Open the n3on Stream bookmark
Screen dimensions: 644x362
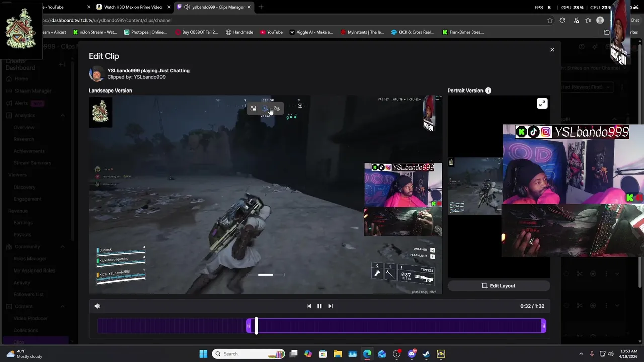click(x=95, y=32)
